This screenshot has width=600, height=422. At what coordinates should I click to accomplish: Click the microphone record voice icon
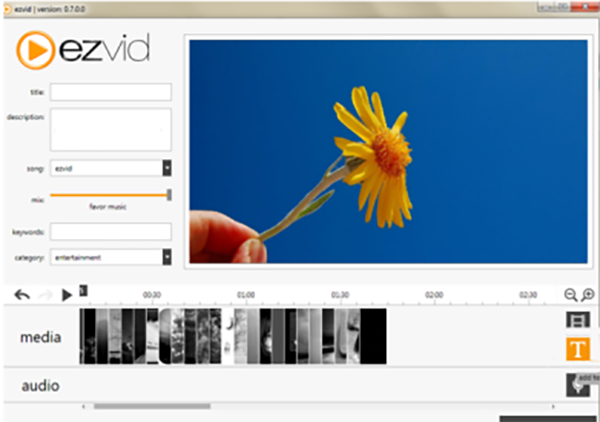[x=578, y=385]
